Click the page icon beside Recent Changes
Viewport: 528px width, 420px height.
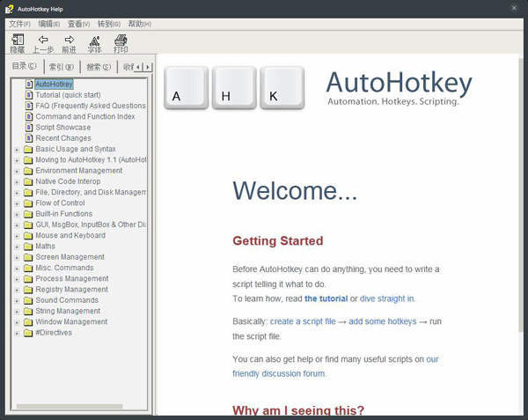pyautogui.click(x=29, y=138)
